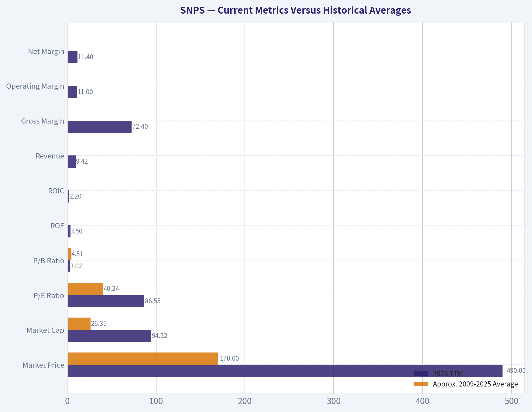The image size is (532, 412).
Task: Click the 'Net Margin' axis label
Action: (46, 52)
